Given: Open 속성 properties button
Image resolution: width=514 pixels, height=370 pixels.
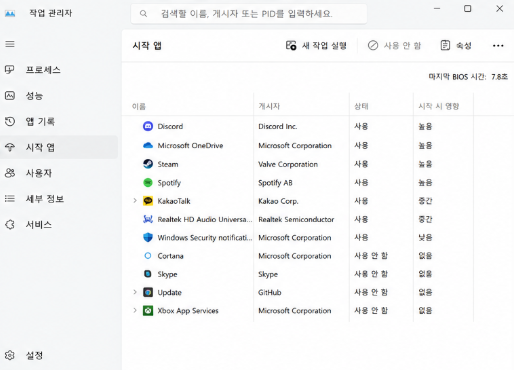Looking at the screenshot, I should (456, 45).
